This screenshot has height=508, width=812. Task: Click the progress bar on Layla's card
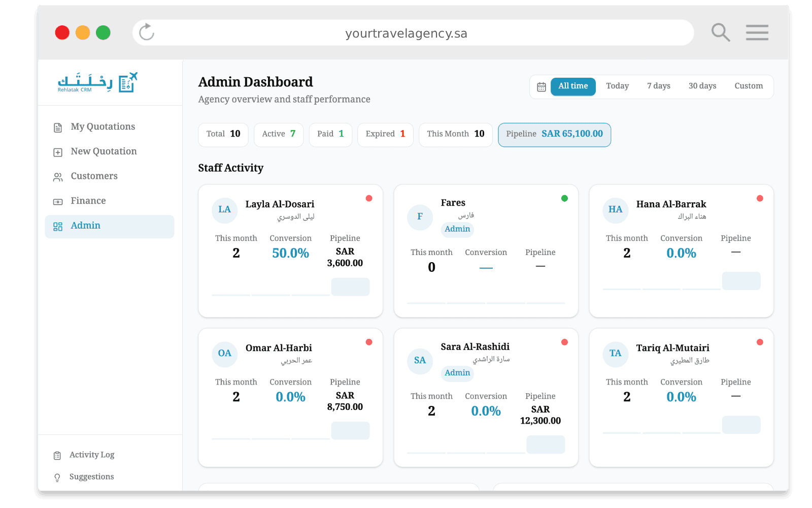[x=270, y=295]
